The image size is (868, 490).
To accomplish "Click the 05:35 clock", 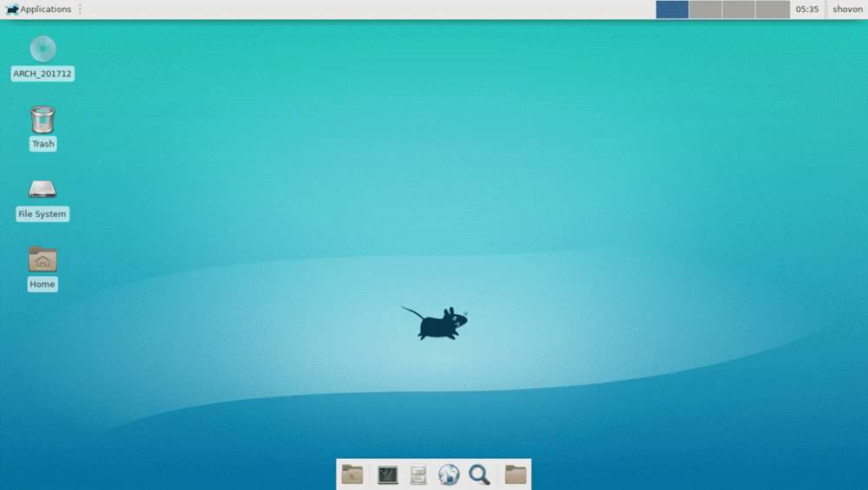I will [806, 10].
